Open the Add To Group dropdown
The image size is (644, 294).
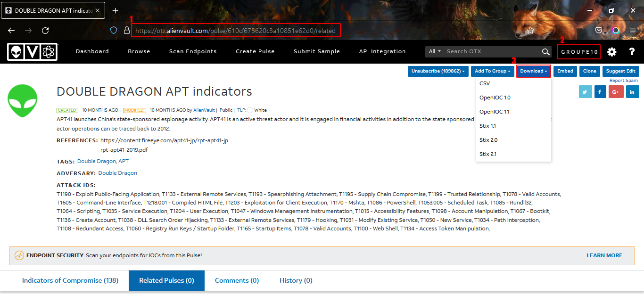pos(492,71)
